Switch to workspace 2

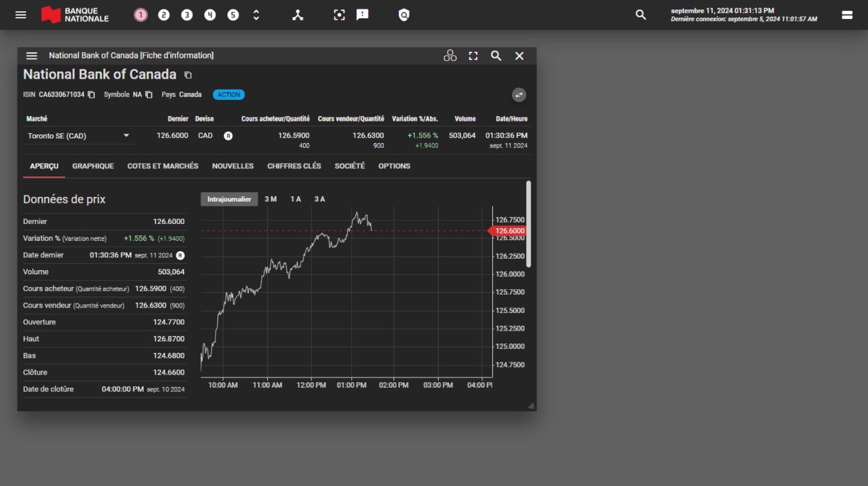[x=163, y=15]
